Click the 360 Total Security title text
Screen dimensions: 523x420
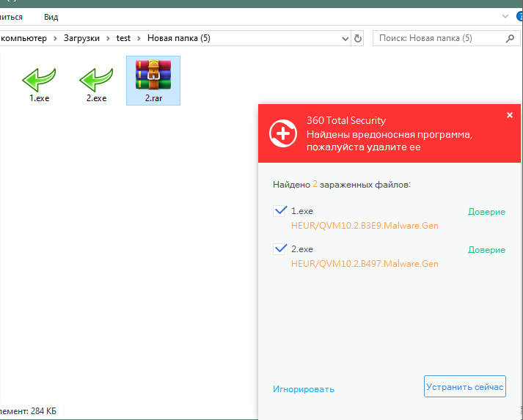(346, 120)
